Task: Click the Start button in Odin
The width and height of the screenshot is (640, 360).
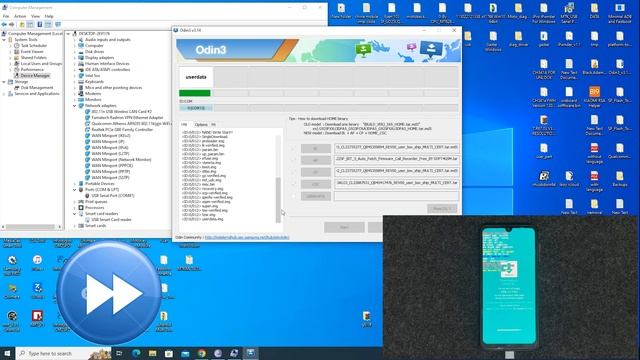Action: click(344, 227)
